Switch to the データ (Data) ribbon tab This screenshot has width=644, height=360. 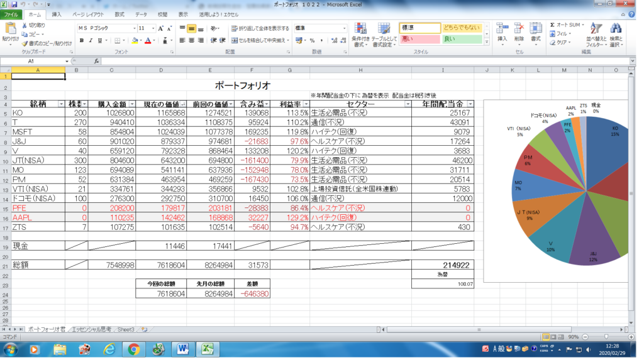click(x=141, y=15)
